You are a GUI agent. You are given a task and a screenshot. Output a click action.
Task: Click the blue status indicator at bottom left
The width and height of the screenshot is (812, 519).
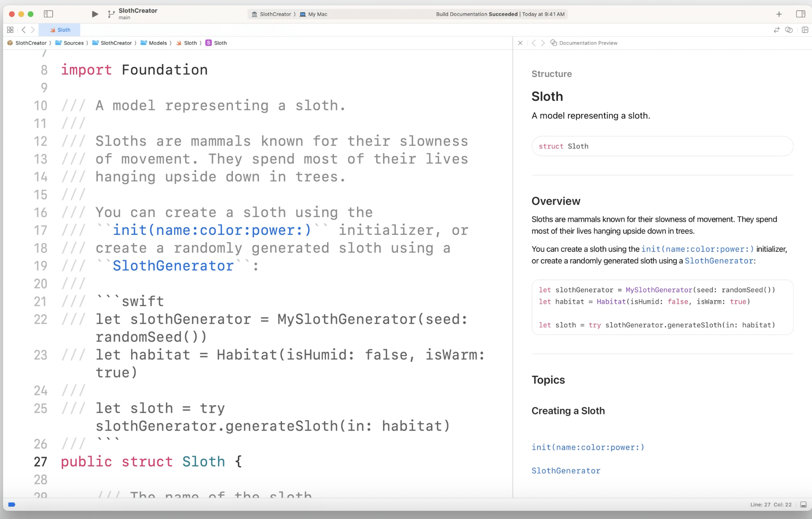(x=12, y=504)
